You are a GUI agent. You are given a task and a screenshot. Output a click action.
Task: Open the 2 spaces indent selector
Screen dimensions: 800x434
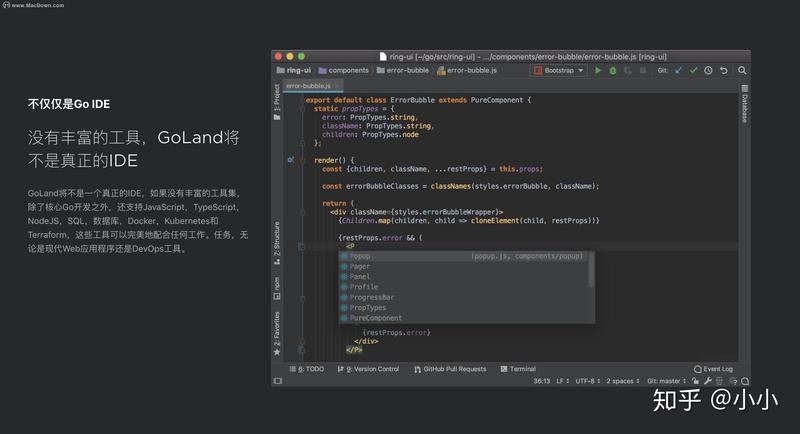[623, 381]
